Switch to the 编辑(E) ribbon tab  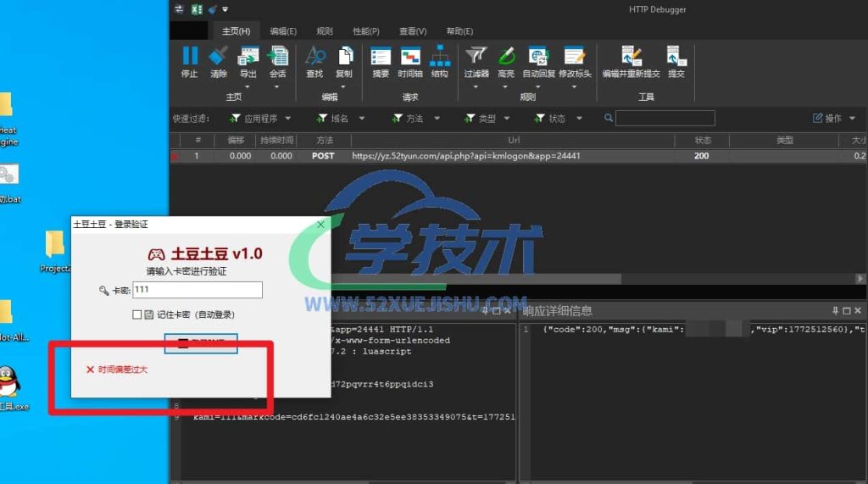[283, 31]
